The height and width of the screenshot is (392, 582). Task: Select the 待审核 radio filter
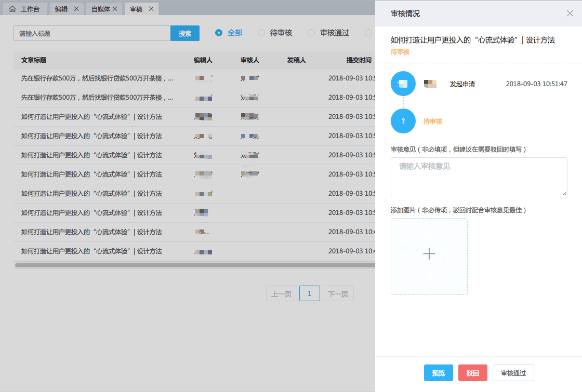point(261,33)
